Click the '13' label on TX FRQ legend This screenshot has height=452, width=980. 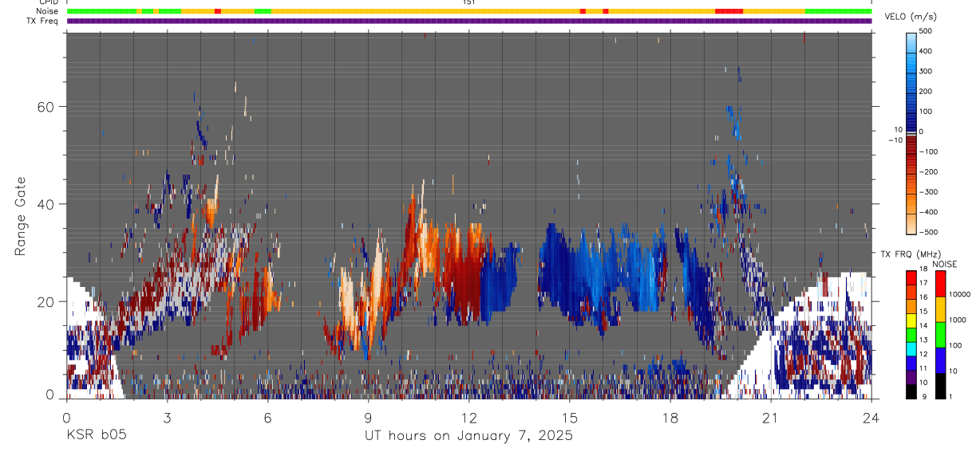coord(923,340)
